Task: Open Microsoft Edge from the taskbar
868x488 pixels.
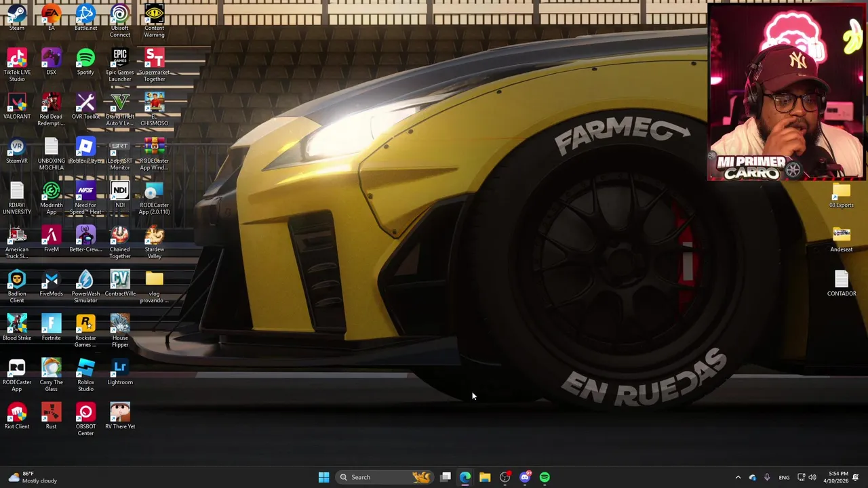Action: click(x=465, y=477)
